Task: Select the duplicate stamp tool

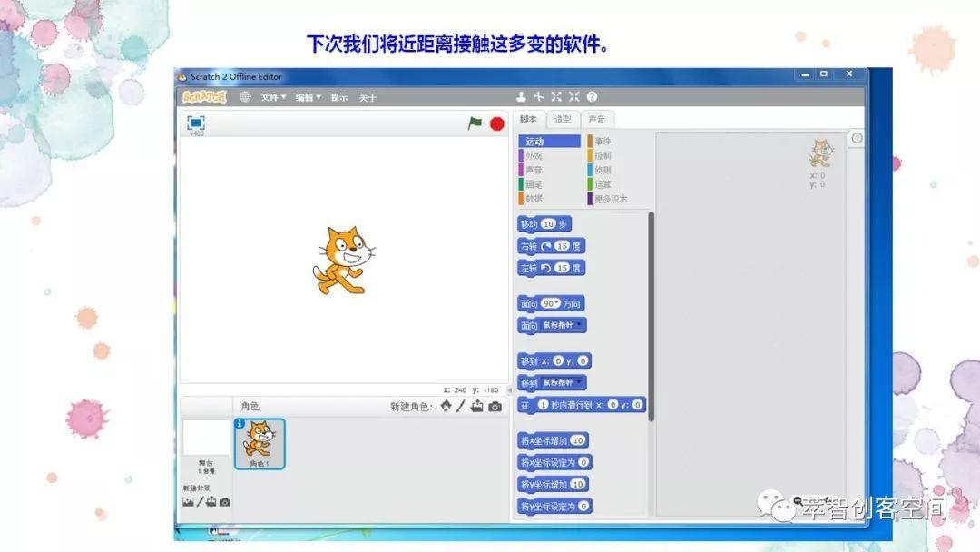Action: pos(521,96)
